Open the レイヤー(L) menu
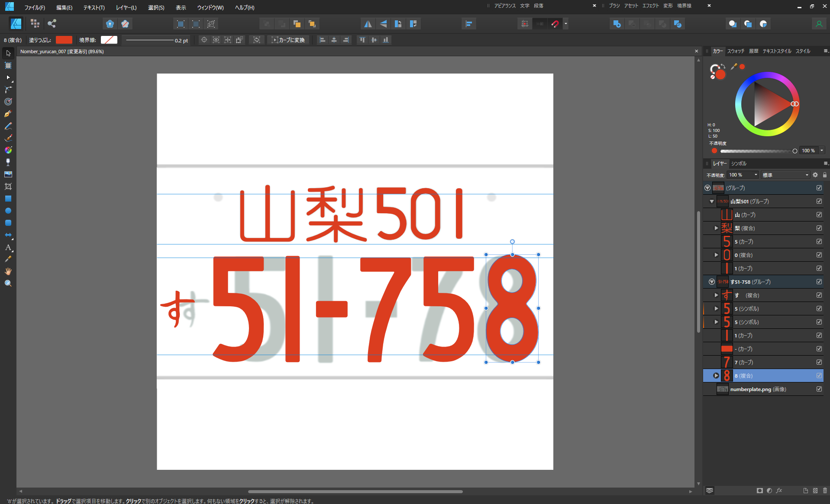830x504 pixels. [126, 7]
